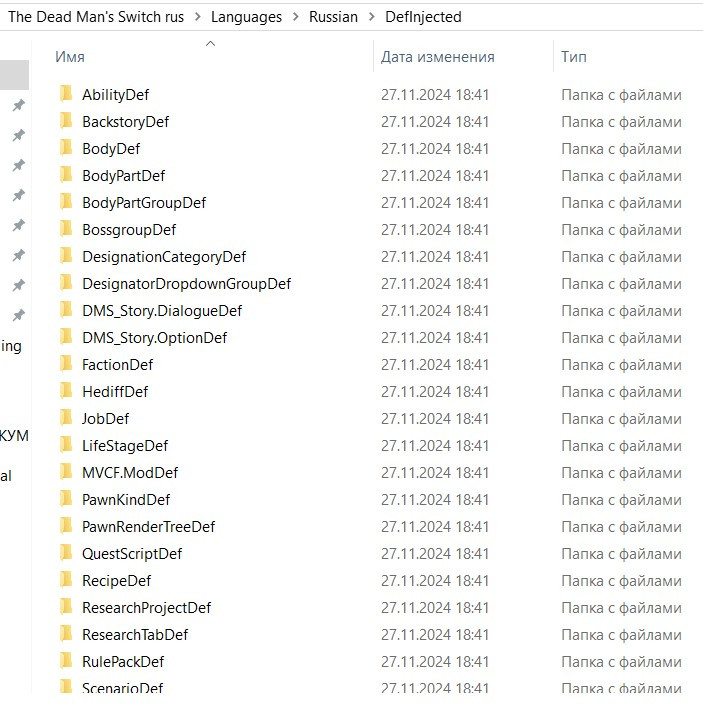
Task: Select the DesignatorDropdownGroupDef folder name
Action: pos(187,284)
